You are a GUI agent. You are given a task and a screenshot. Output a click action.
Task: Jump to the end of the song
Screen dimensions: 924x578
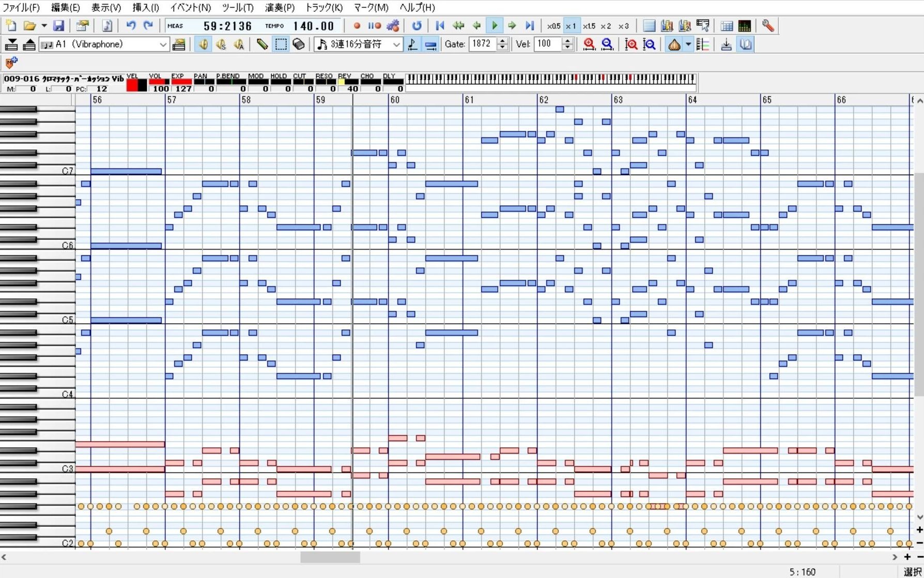point(530,25)
